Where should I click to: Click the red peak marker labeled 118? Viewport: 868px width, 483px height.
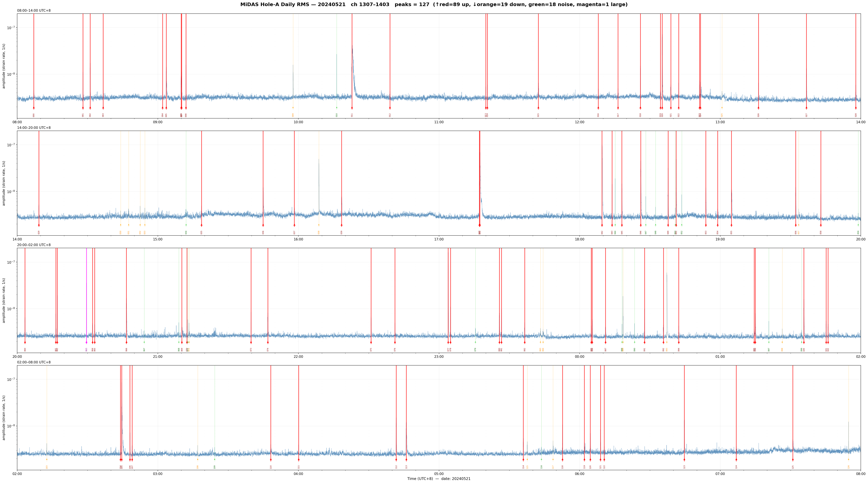(x=562, y=459)
